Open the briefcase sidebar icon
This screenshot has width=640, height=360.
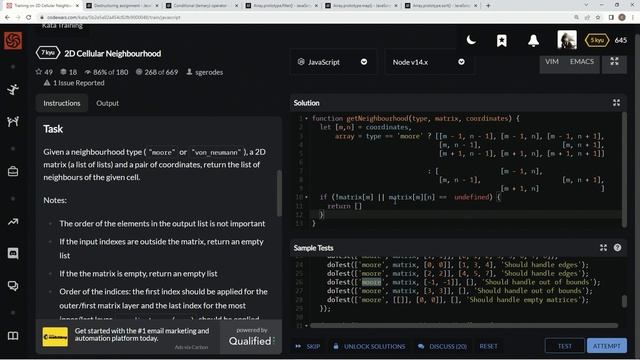click(13, 171)
